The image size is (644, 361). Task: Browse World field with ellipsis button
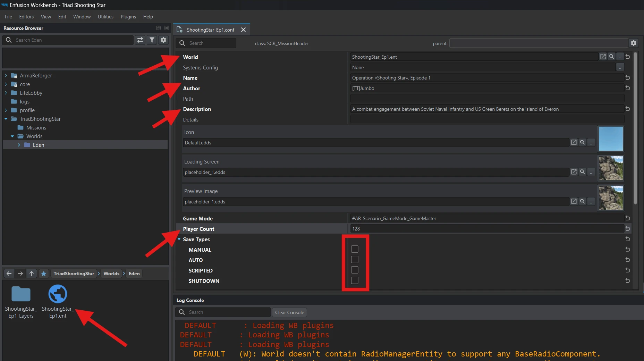[620, 57]
